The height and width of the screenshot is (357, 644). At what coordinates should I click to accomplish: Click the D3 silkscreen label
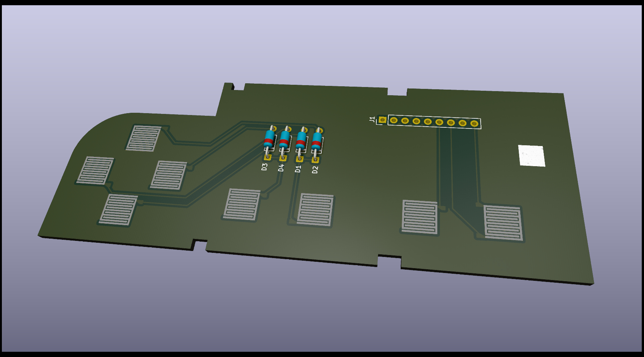coord(265,167)
